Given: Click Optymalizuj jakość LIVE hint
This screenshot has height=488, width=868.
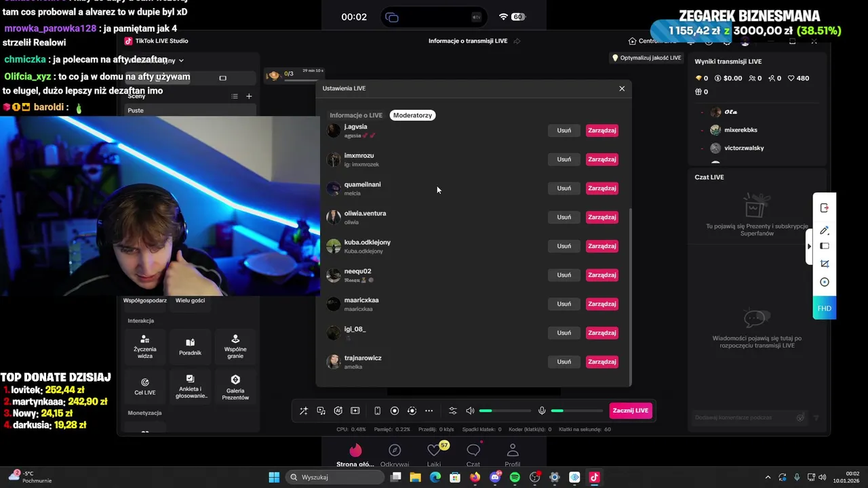Looking at the screenshot, I should pyautogui.click(x=646, y=58).
